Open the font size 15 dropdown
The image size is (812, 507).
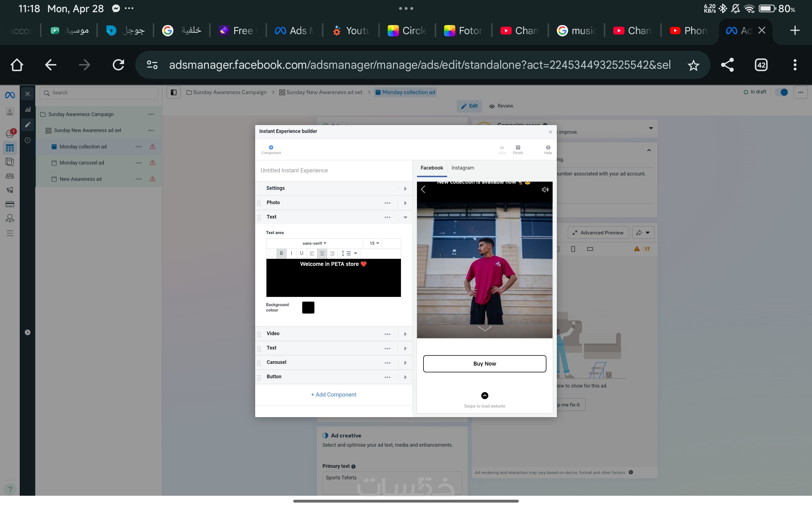click(x=374, y=243)
